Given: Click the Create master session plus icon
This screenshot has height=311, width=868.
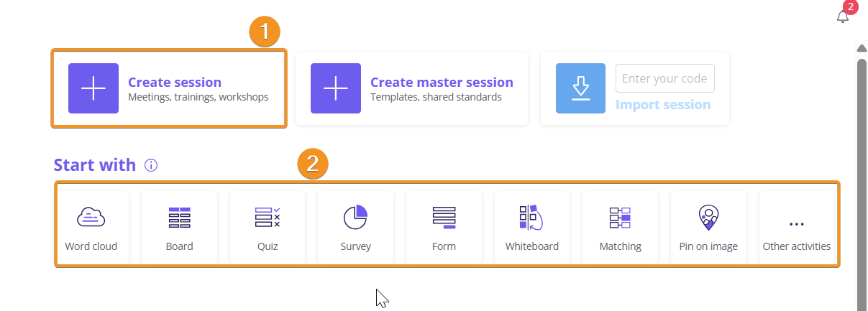Looking at the screenshot, I should click(x=336, y=88).
